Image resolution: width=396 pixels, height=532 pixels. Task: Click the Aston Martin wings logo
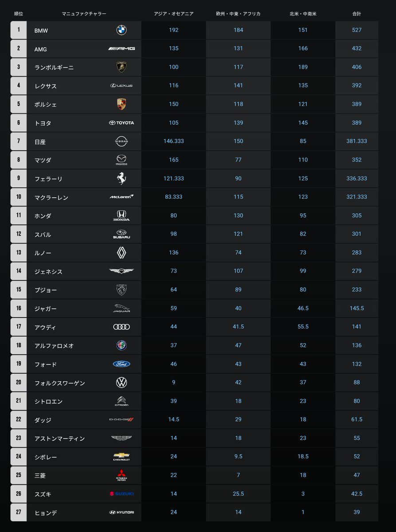pos(122,438)
